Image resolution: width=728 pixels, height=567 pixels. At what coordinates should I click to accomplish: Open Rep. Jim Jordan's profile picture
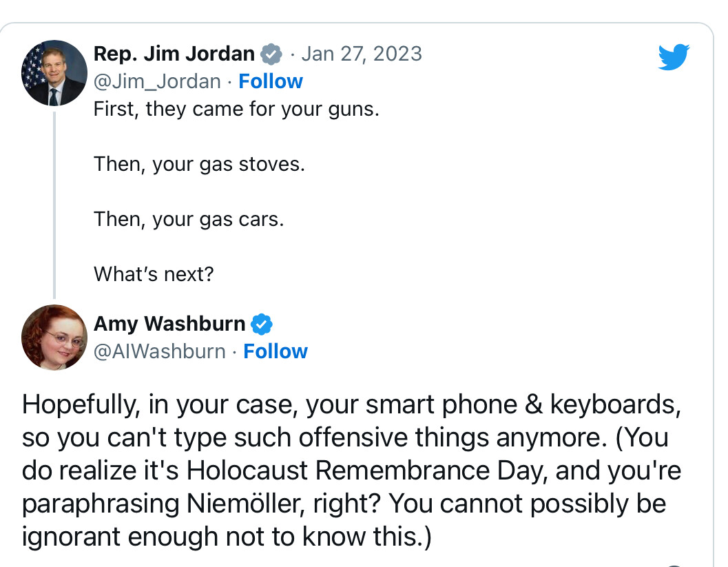point(54,73)
